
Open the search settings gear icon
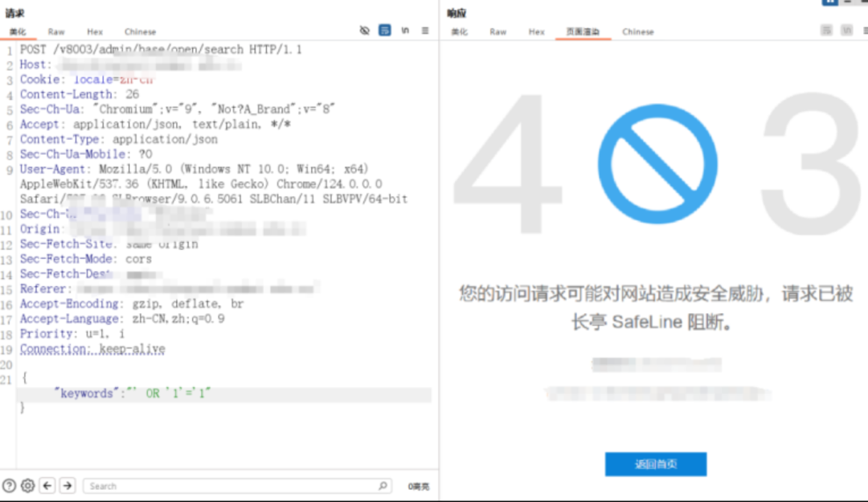tap(27, 486)
